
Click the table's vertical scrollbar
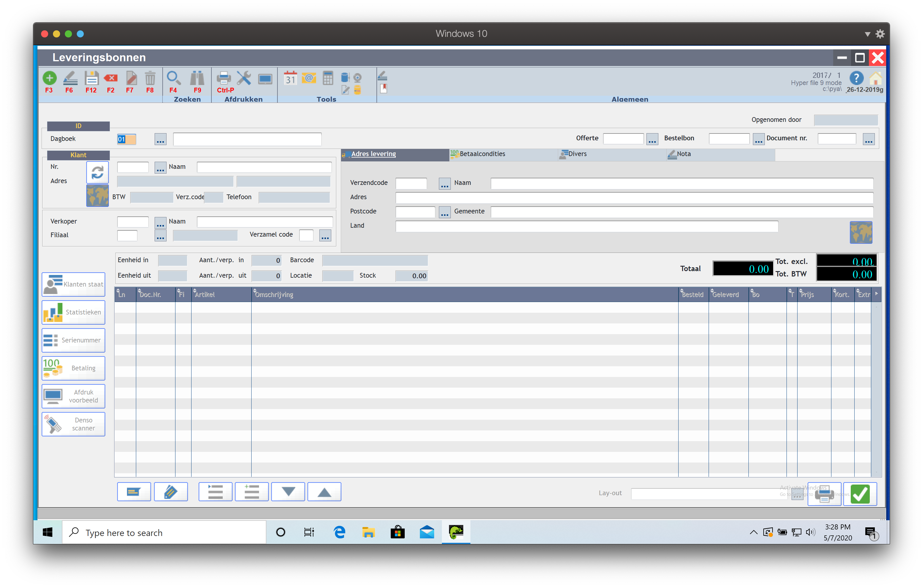[x=876, y=387]
